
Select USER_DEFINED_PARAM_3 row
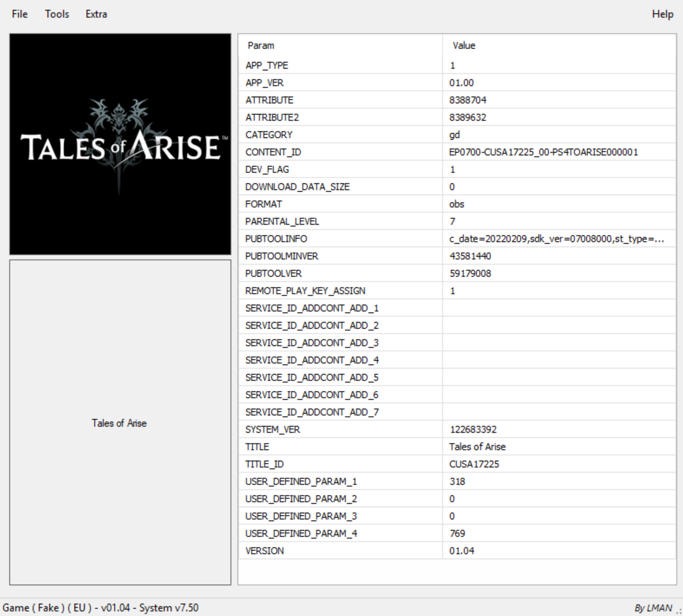tap(457, 516)
